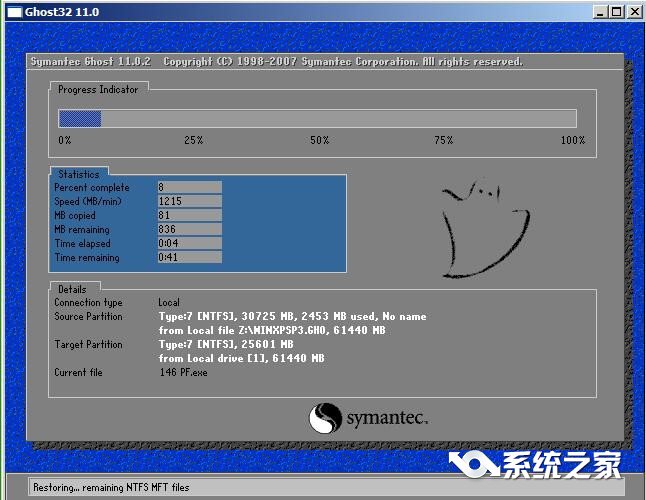Click the 'from Local drive [1]' line
Viewport: 646px width, 500px height.
pos(241,358)
